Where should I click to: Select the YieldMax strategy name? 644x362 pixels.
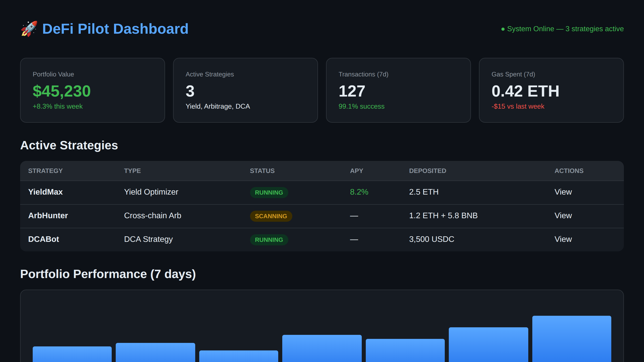coord(46,192)
